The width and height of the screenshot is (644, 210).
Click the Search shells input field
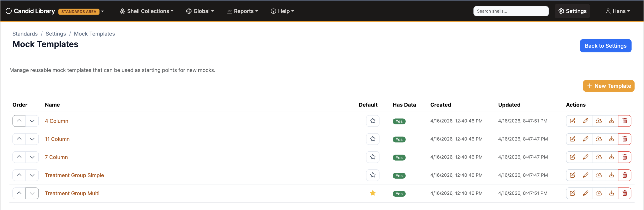511,11
